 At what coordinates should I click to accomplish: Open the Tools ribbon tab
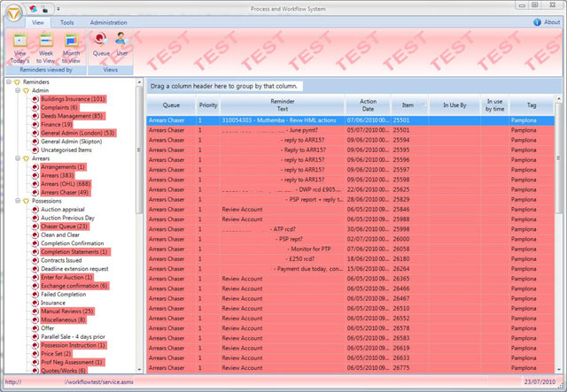66,22
